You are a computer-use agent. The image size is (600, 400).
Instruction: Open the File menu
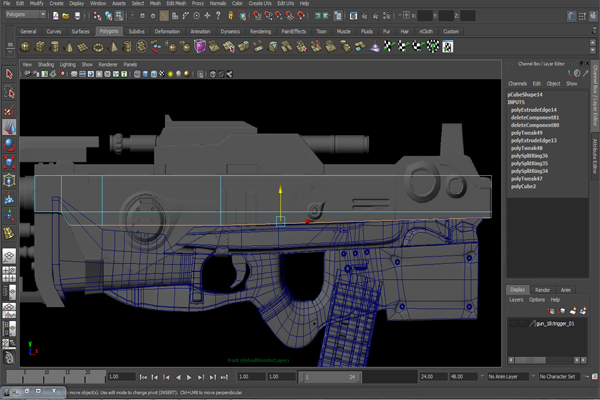(7, 3)
